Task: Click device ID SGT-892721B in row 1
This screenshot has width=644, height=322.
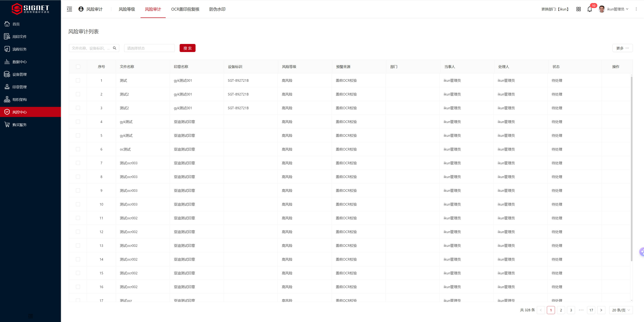Action: coord(238,80)
